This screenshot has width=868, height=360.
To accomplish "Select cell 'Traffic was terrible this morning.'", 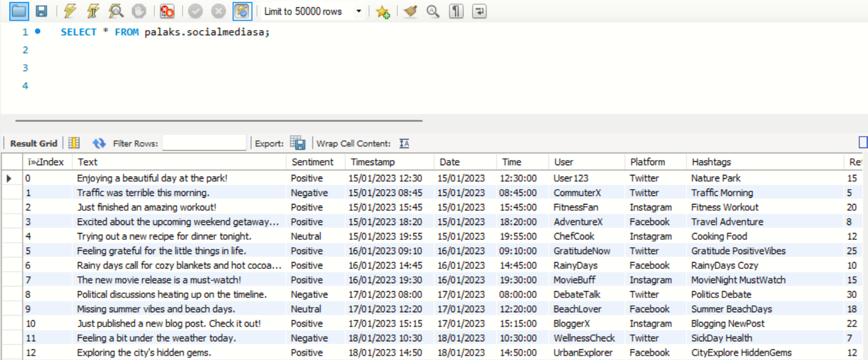I will coord(179,193).
